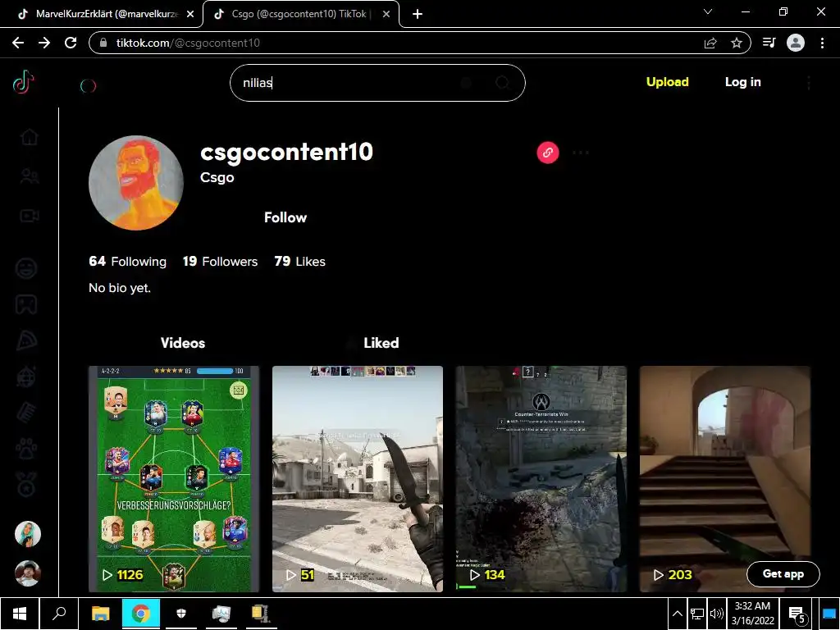Open the football squad video with 1126 views

click(x=174, y=479)
